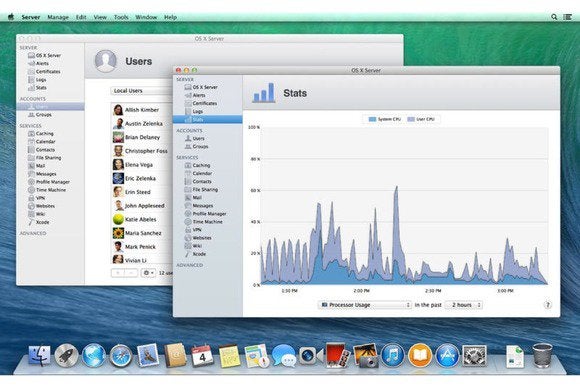Open Finder from the Dock
This screenshot has width=580, height=388.
tap(39, 355)
